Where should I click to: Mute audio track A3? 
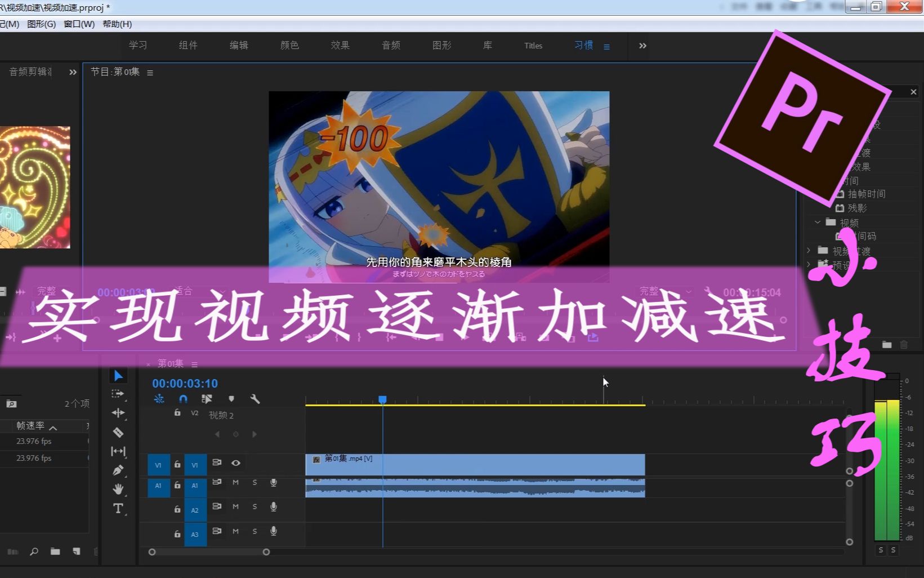click(235, 531)
